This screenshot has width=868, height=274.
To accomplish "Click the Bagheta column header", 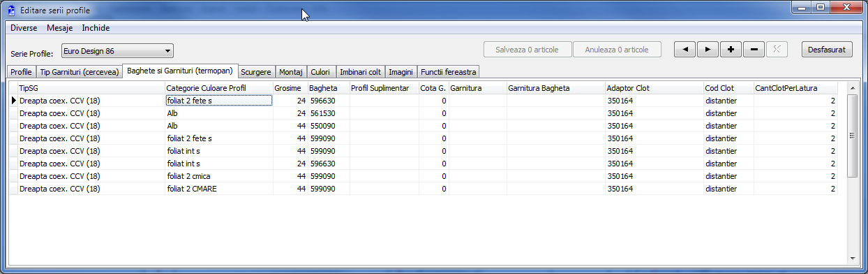I will [x=329, y=88].
